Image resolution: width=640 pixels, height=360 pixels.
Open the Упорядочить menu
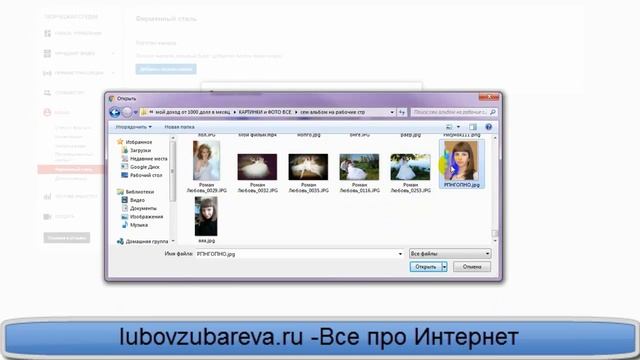[133, 127]
